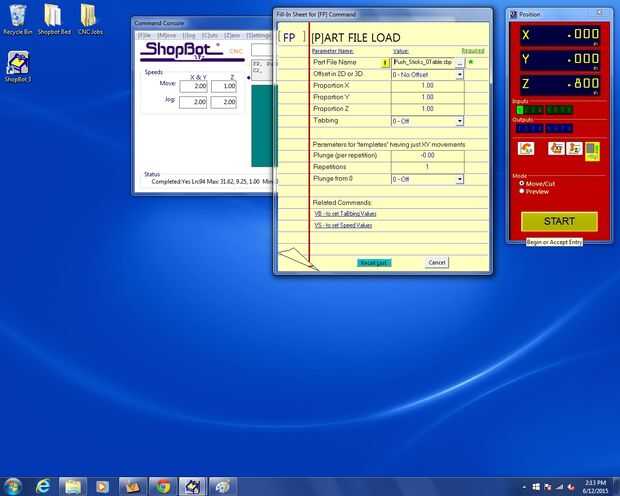Screen dimensions: 620x496
Task: Click the Proportion Z value field
Action: tap(427, 109)
